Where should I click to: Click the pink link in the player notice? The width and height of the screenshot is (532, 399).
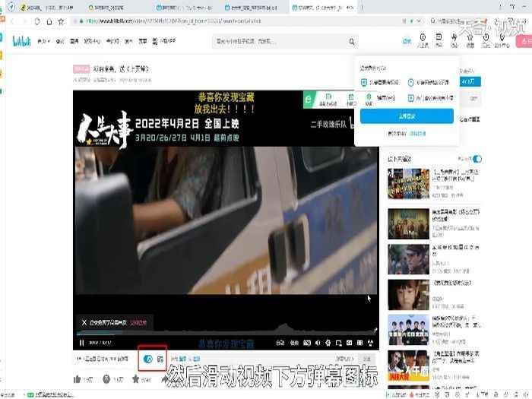(x=138, y=322)
